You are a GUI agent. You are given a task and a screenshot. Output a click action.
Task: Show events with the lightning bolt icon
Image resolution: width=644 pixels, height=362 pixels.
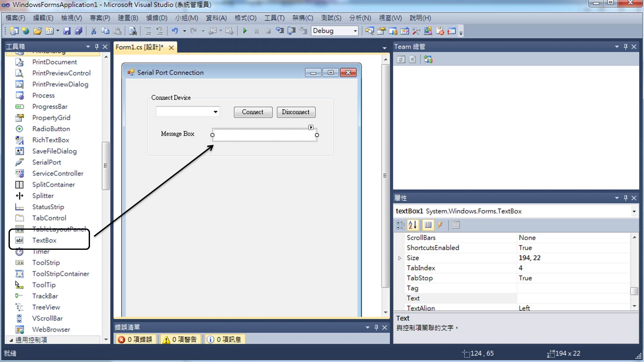pos(440,225)
